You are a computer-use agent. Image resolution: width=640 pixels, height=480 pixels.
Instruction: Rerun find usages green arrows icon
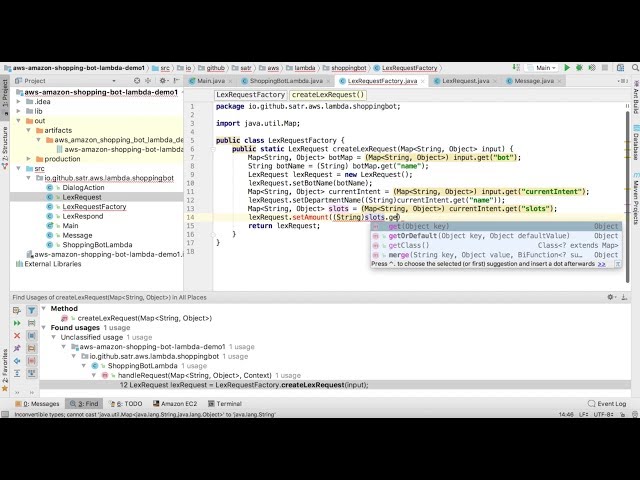pyautogui.click(x=17, y=323)
